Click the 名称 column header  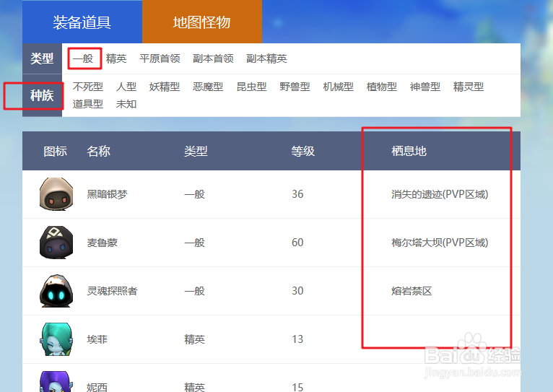(99, 151)
